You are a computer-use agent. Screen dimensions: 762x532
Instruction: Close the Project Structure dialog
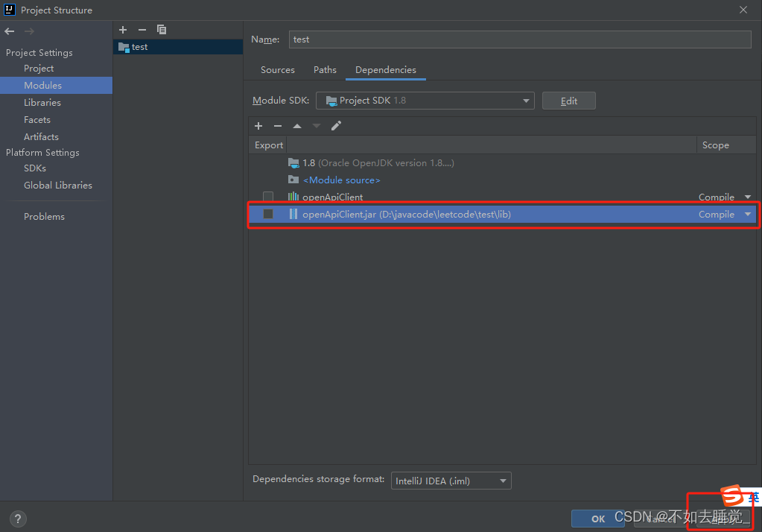[x=743, y=10]
